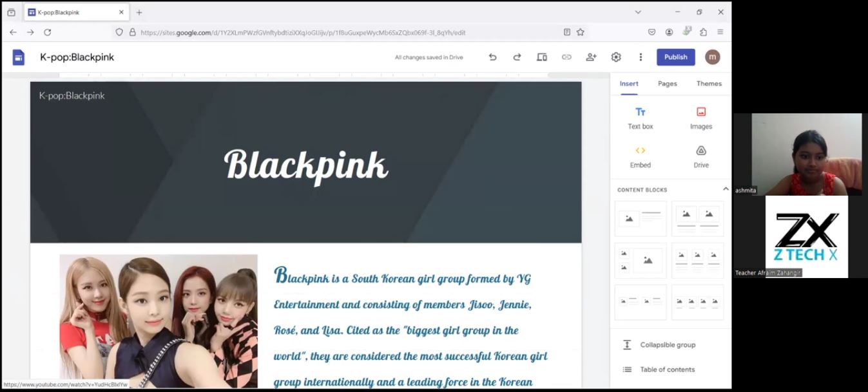This screenshot has width=868, height=392.
Task: Add a Collapsible group
Action: tap(668, 345)
